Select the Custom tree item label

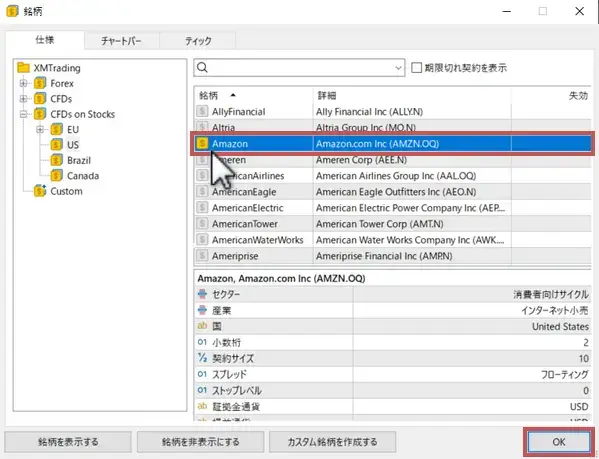pyautogui.click(x=66, y=191)
